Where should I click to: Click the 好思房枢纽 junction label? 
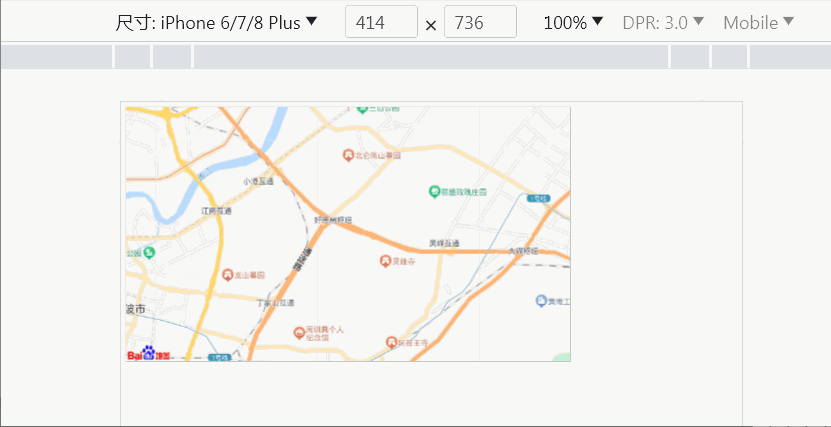click(x=333, y=220)
